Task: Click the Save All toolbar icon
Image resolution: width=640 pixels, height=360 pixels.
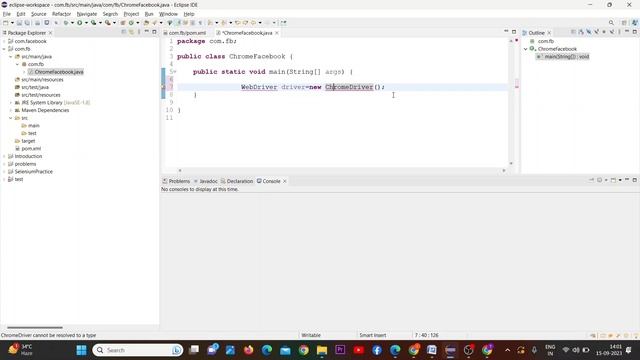Action: tap(27, 23)
